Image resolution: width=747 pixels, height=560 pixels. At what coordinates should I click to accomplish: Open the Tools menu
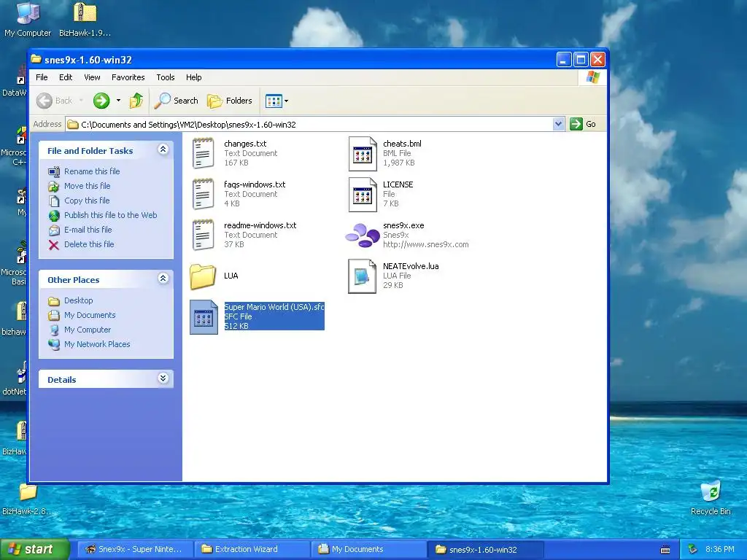166,77
